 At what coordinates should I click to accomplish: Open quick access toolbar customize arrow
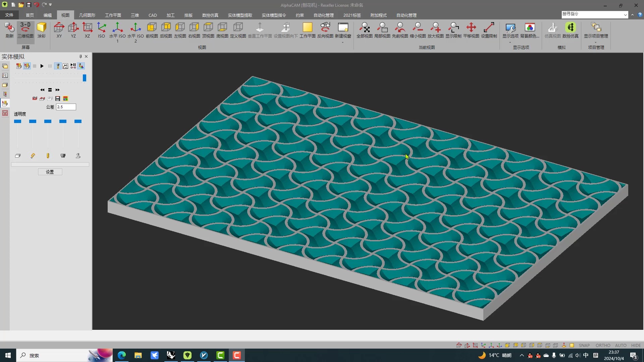pyautogui.click(x=50, y=5)
